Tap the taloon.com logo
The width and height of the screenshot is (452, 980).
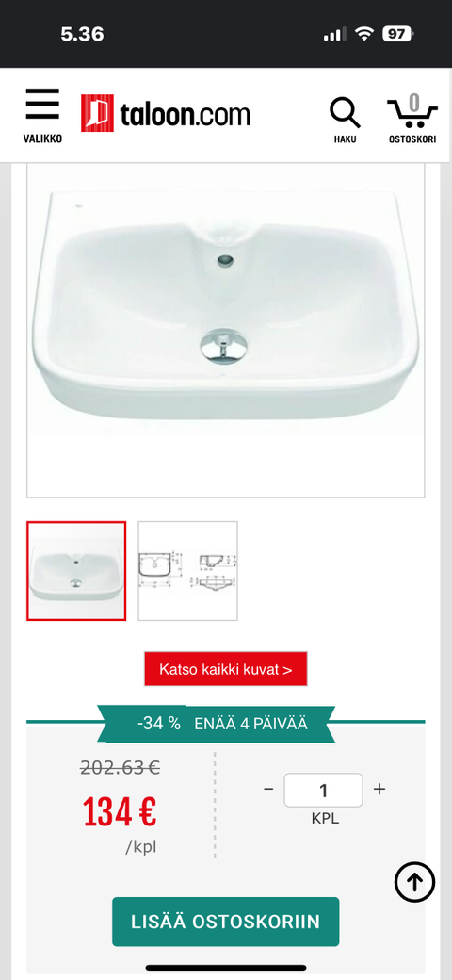pos(166,114)
